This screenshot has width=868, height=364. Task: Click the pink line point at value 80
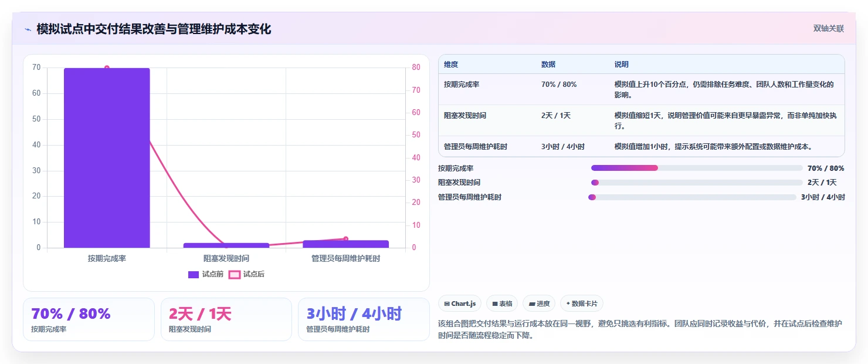[x=107, y=68]
